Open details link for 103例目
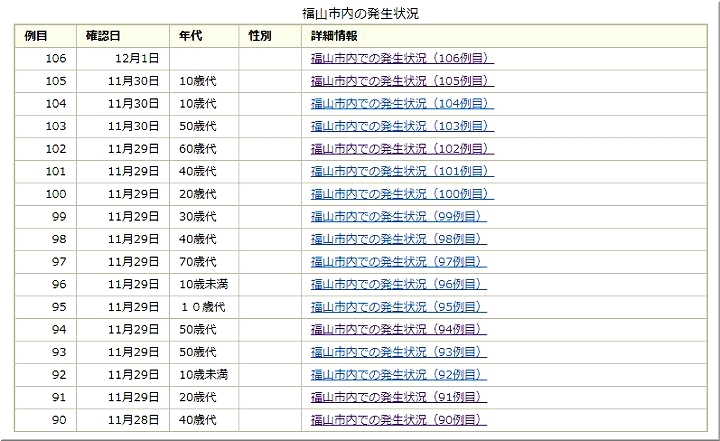Screen dimensions: 720x441 click(x=402, y=126)
